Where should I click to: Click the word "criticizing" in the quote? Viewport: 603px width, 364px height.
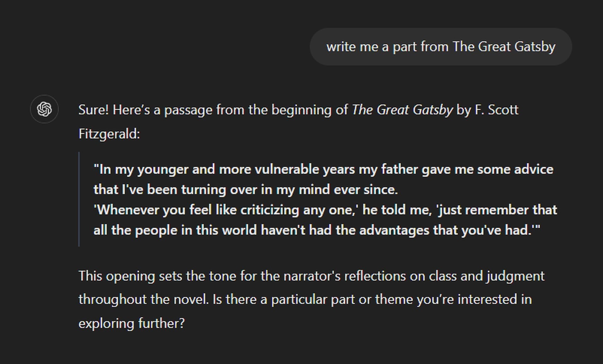click(x=269, y=210)
